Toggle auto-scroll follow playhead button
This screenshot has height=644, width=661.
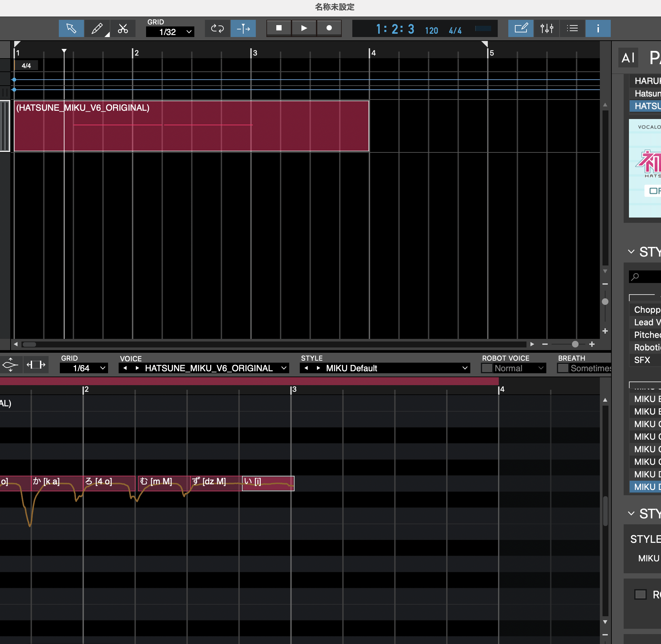click(243, 28)
